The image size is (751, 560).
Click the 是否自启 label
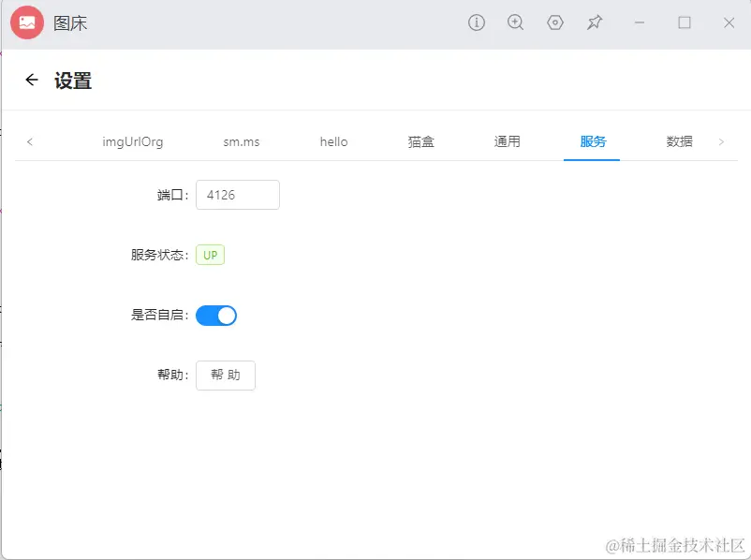pos(159,316)
